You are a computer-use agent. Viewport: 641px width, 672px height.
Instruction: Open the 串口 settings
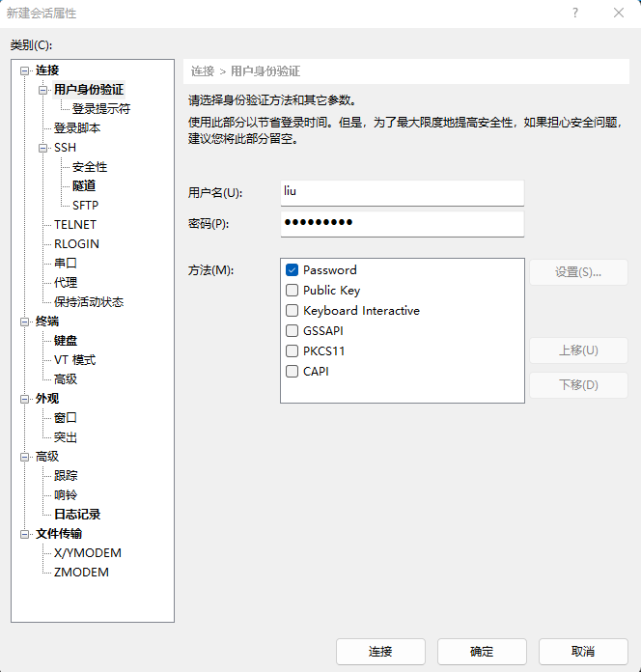pos(66,264)
